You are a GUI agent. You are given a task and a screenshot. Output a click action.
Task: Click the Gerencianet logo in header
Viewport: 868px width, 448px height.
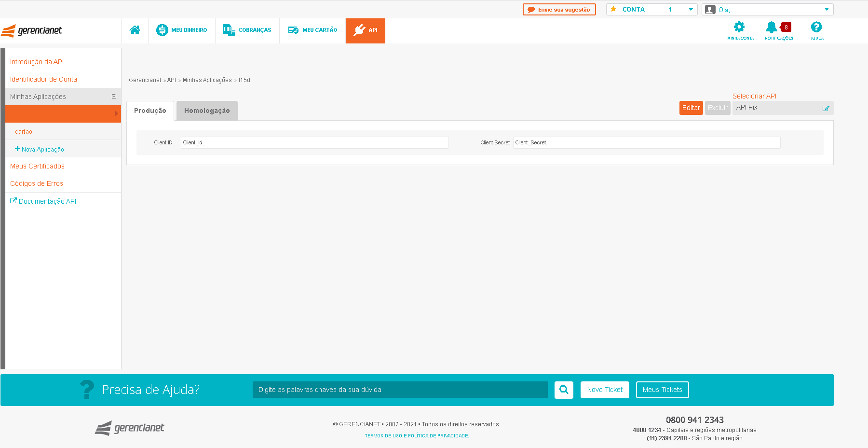pos(32,31)
